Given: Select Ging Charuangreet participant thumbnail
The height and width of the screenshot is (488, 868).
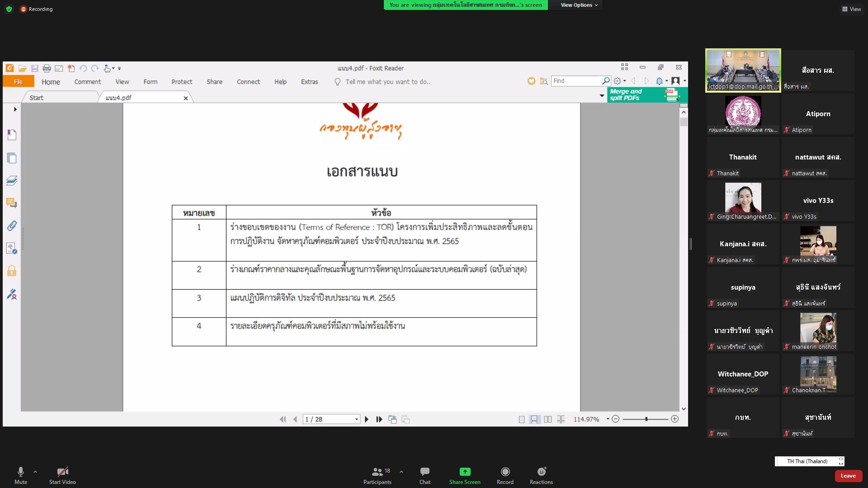Looking at the screenshot, I should coord(743,201).
